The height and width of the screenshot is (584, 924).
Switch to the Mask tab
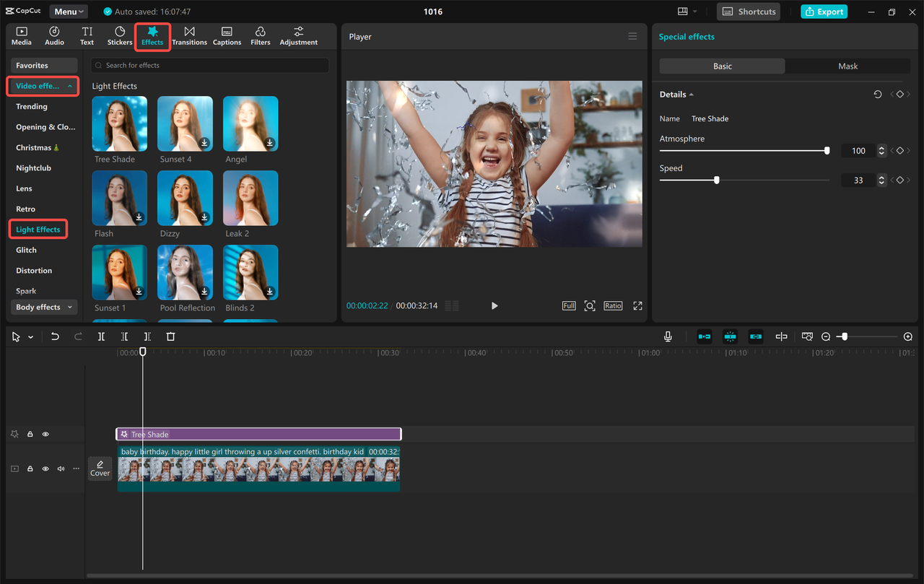point(847,66)
